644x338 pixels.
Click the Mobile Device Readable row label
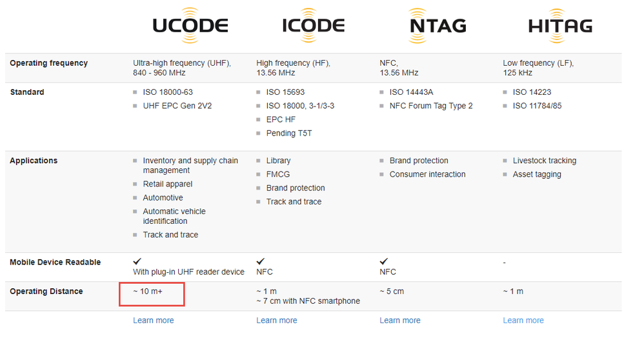click(x=55, y=262)
